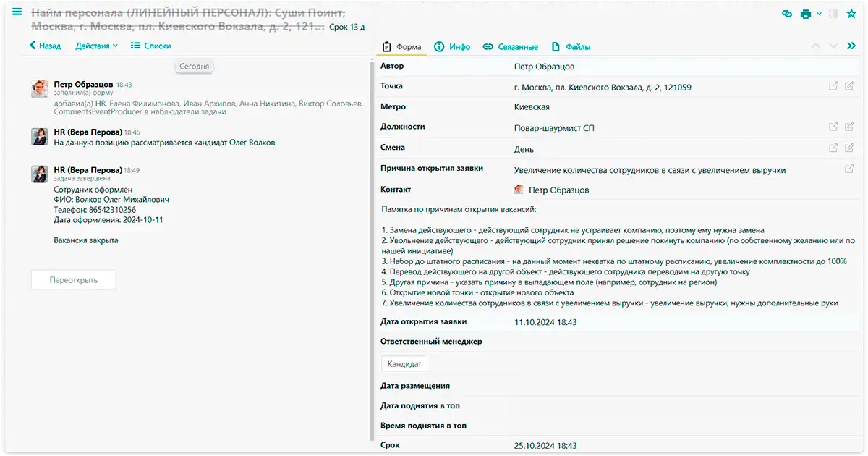This screenshot has height=456, width=868.
Task: Click HR (Вера Перова) avatar at 18:46
Action: (x=40, y=137)
